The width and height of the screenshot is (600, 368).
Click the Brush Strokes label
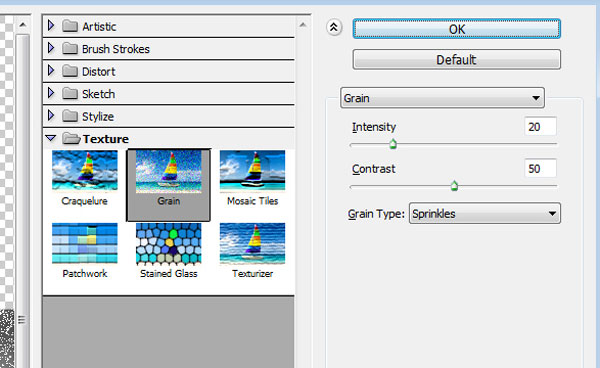116,49
